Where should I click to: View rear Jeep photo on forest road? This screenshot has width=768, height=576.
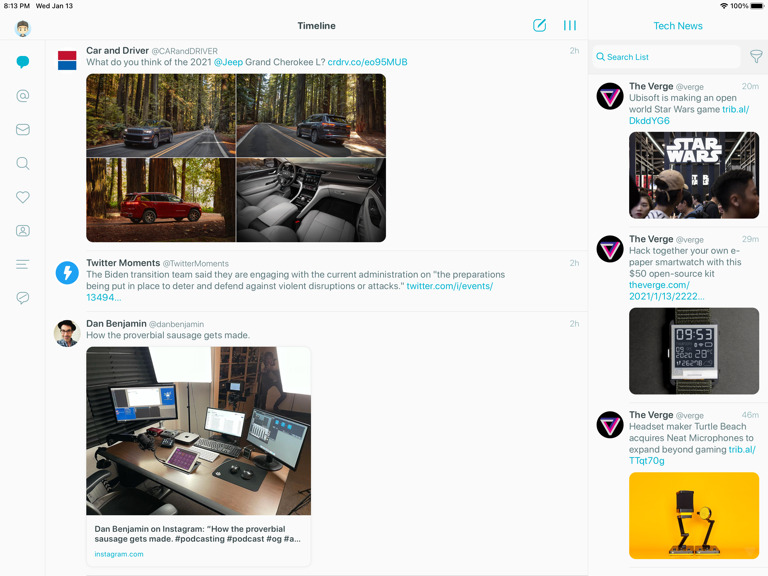[x=312, y=115]
